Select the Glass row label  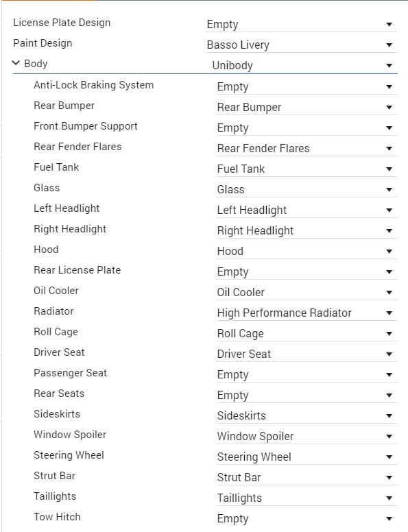click(x=47, y=188)
